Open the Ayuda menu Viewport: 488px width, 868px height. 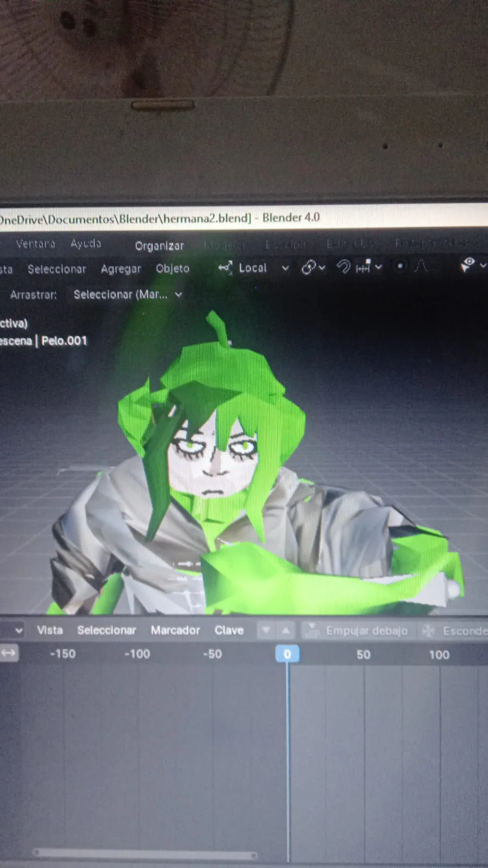coord(86,243)
